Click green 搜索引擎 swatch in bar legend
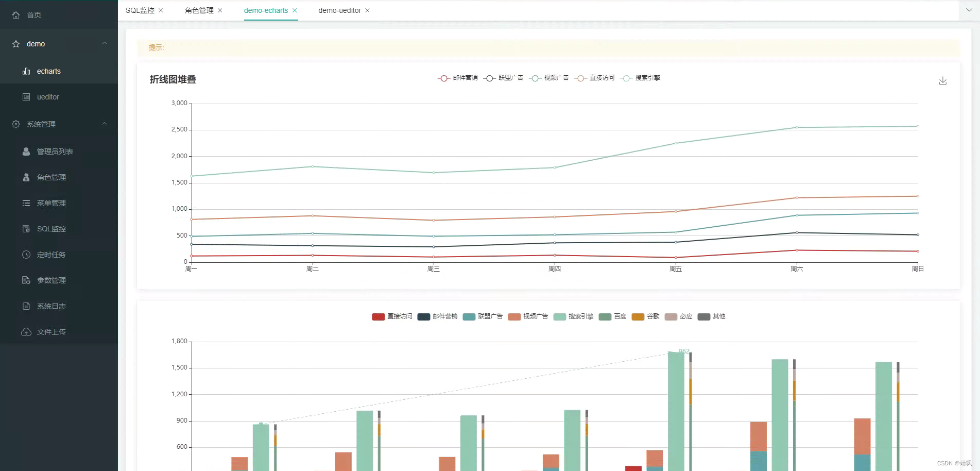 (x=560, y=316)
